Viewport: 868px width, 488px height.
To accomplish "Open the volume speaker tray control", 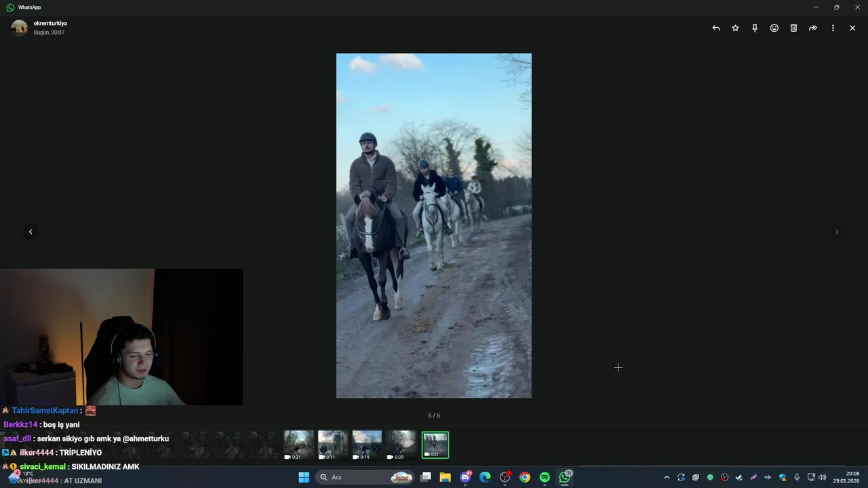I will (x=823, y=477).
